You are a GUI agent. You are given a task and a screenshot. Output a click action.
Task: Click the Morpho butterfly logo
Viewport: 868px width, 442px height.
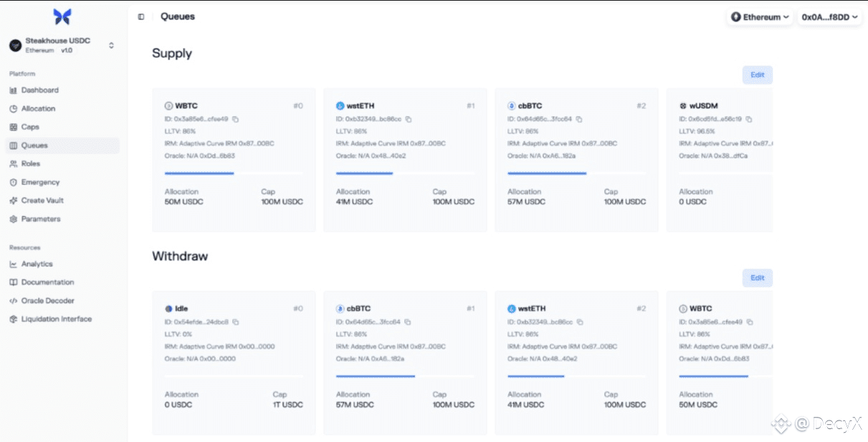point(62,17)
